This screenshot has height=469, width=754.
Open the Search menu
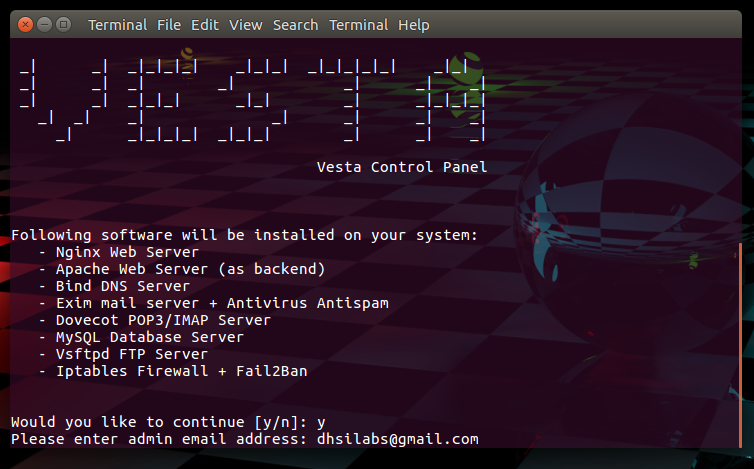[295, 25]
